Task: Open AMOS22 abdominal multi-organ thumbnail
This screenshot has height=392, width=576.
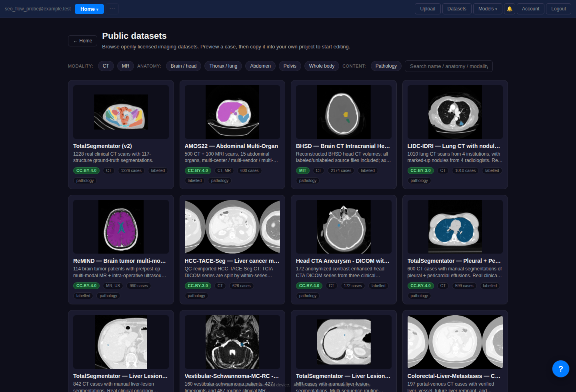Action: point(232,112)
